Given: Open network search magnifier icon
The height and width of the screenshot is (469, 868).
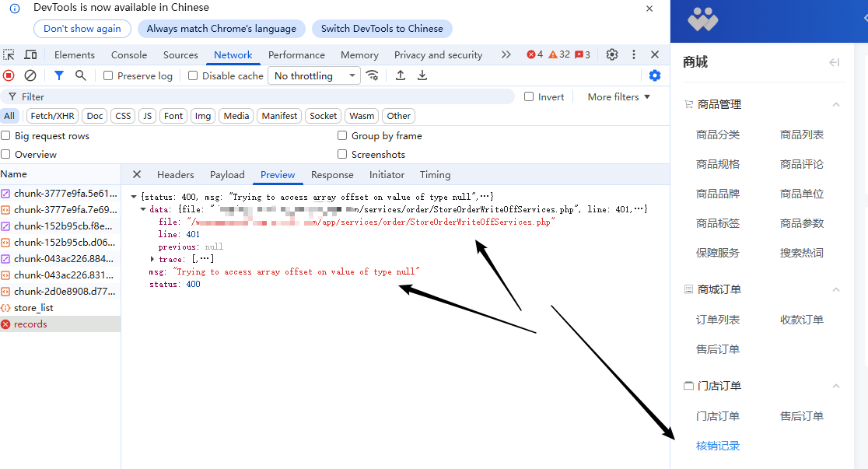Looking at the screenshot, I should click(80, 75).
